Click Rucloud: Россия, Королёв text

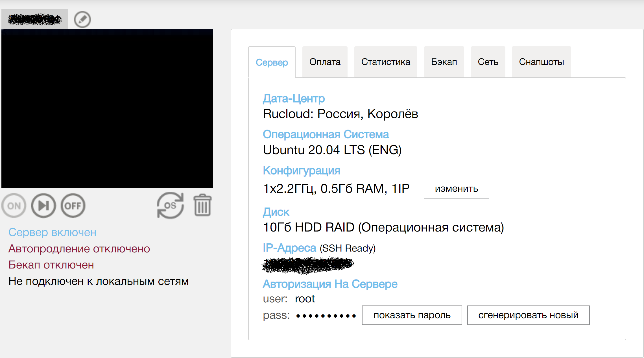coord(340,114)
